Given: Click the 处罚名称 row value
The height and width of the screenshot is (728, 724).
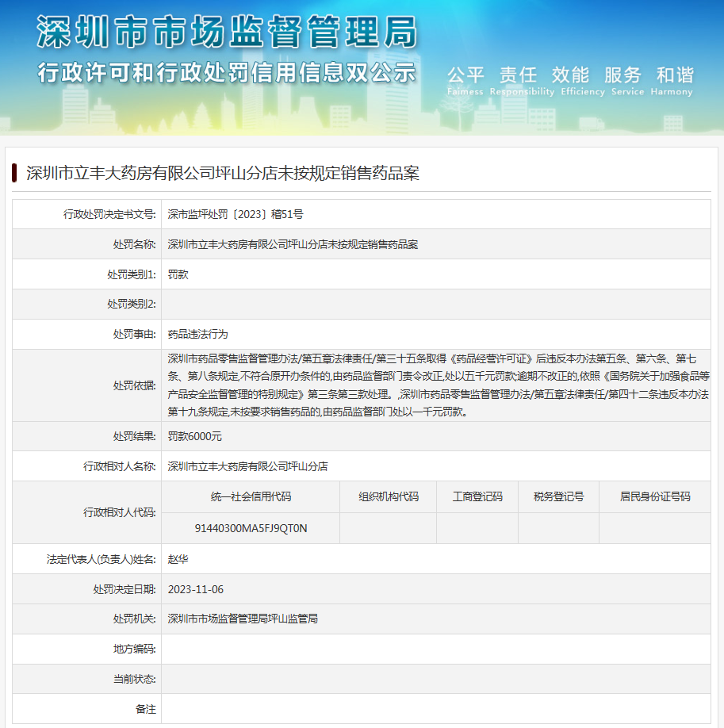Looking at the screenshot, I should coord(293,244).
